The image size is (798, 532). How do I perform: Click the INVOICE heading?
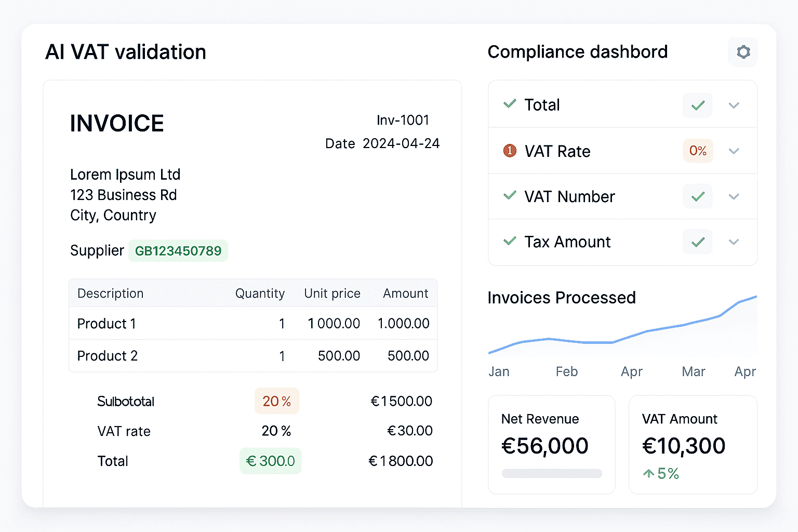pyautogui.click(x=117, y=124)
